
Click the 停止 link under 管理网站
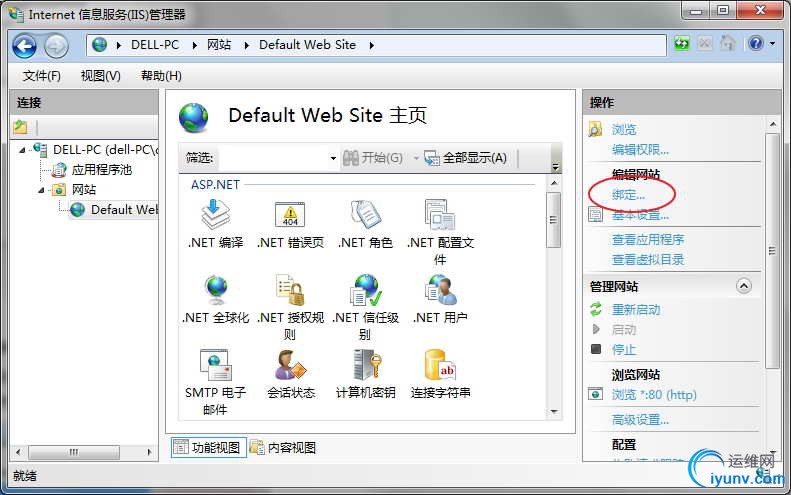(x=624, y=349)
